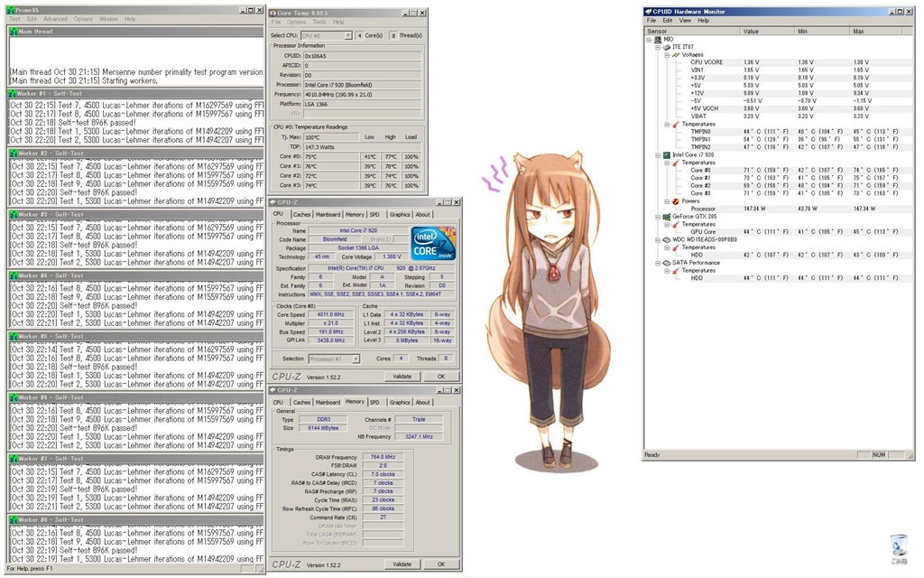Click the Powers flame icon

pos(677,201)
